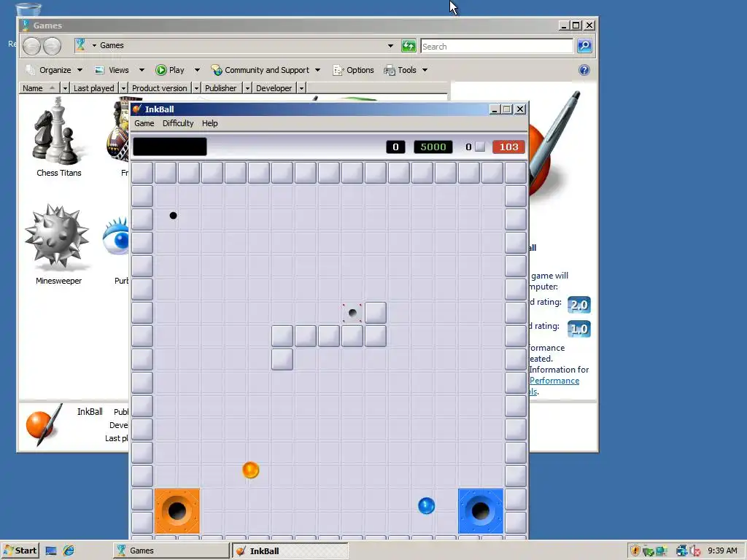Click the gray neutral hole in center

point(352,313)
